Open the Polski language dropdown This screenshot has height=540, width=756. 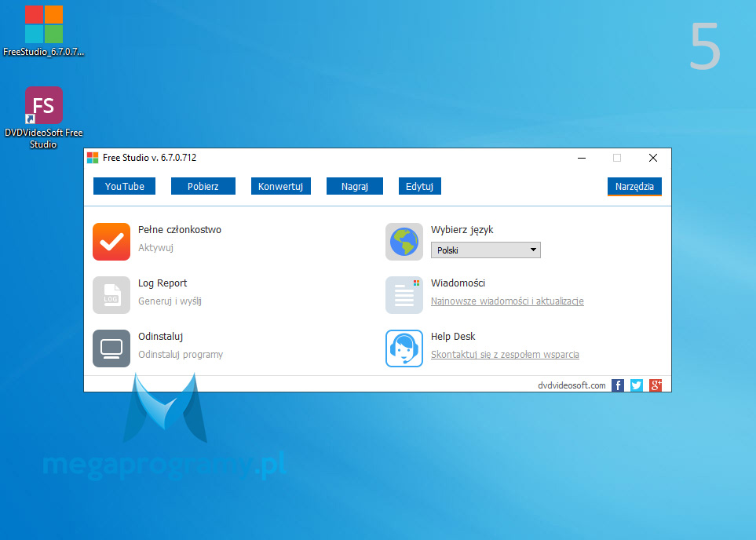(485, 250)
